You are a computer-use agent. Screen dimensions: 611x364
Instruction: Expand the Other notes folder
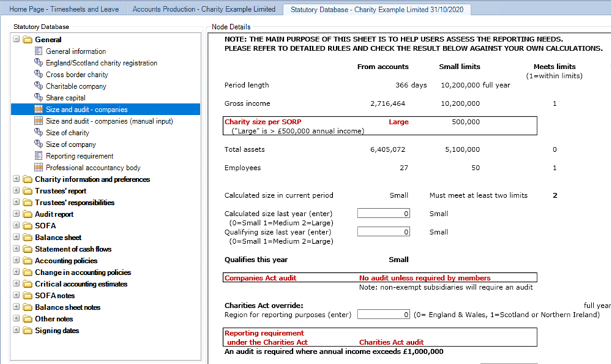tap(16, 318)
